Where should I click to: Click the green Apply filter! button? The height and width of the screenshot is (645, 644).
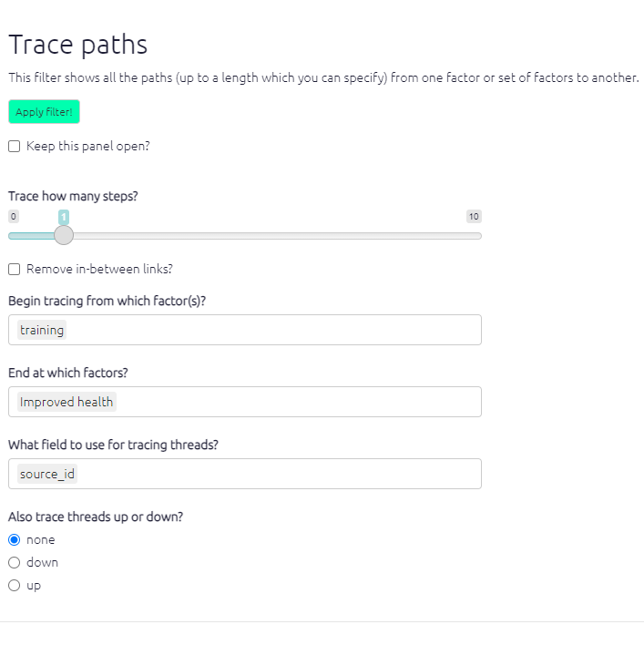(x=44, y=112)
